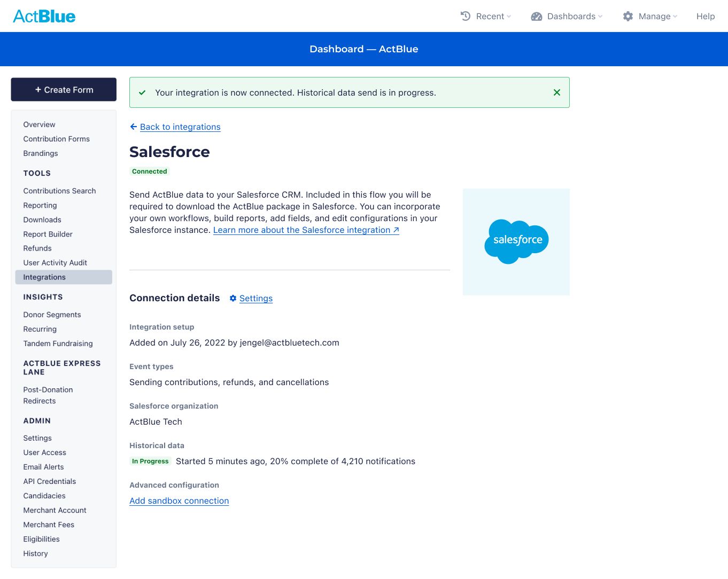Click Add sandbox connection link

tap(179, 500)
